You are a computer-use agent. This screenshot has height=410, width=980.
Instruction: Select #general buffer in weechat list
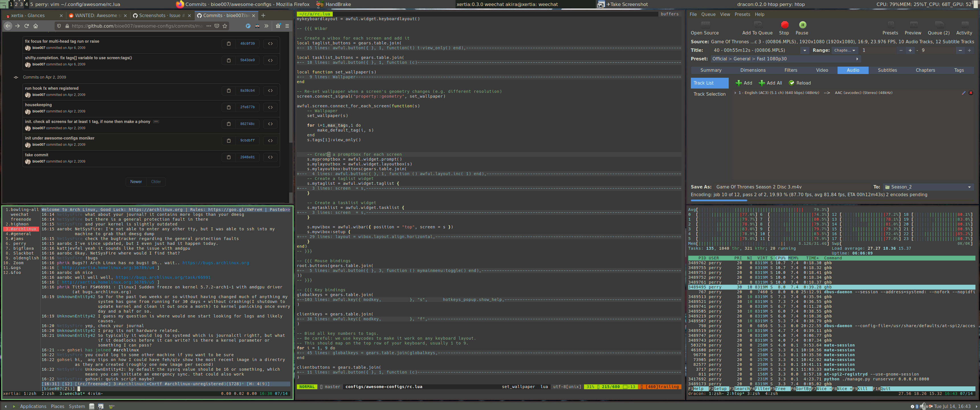click(21, 234)
